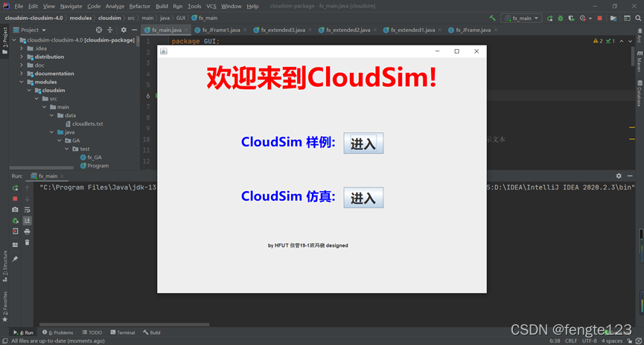Open the Project Structure icon

coord(613,18)
